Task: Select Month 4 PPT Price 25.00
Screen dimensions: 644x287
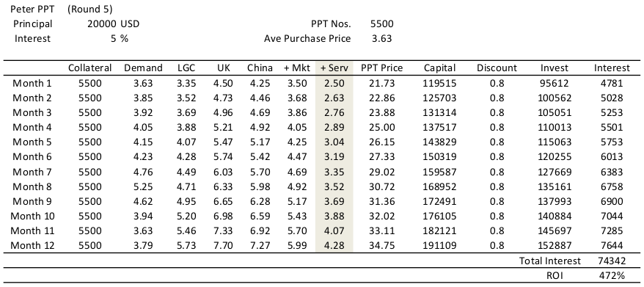Action: point(381,127)
